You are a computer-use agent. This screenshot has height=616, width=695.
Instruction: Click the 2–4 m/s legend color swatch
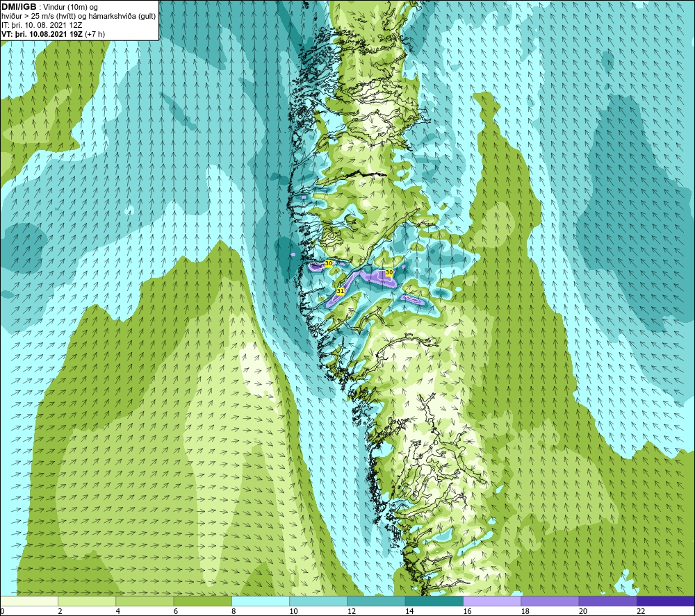(x=87, y=601)
